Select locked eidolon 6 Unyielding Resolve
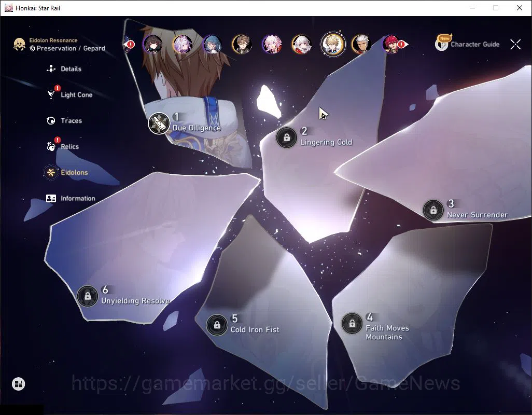 pos(88,296)
